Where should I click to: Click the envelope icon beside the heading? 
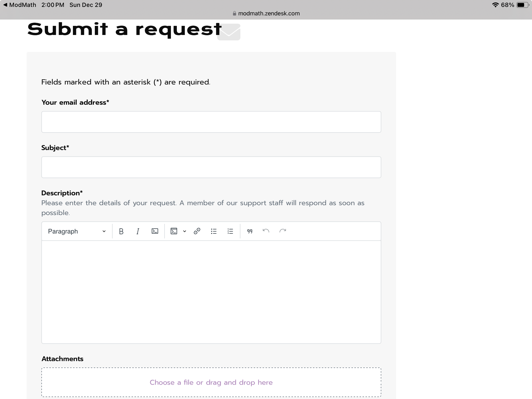coord(229,32)
